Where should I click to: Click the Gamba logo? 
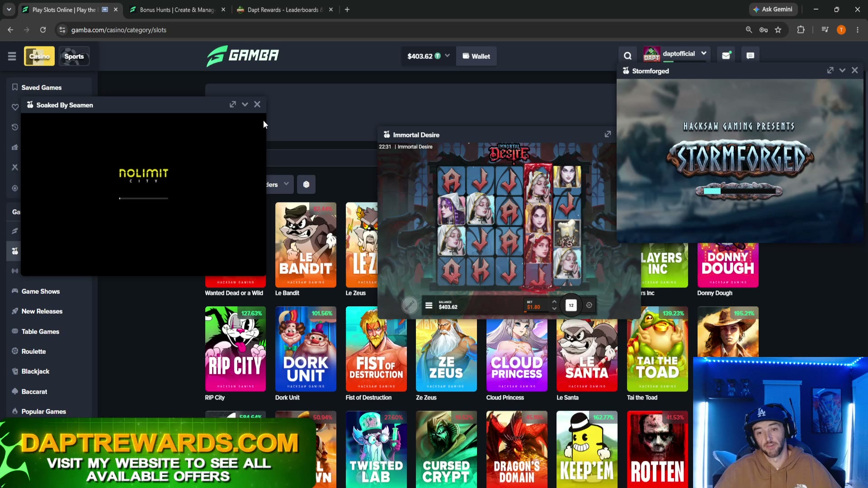(x=242, y=56)
